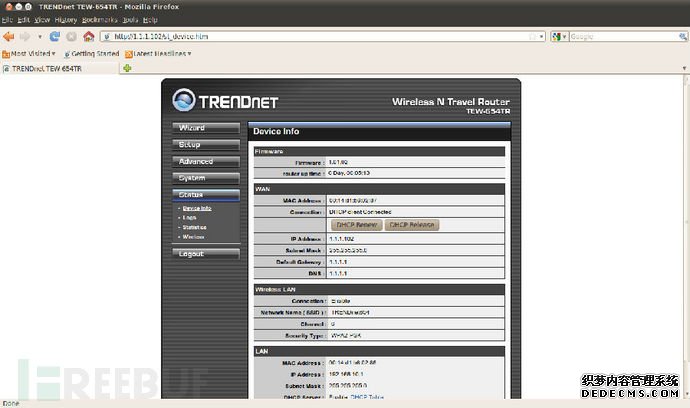Open the File menu
The width and height of the screenshot is (690, 408).
pyautogui.click(x=7, y=20)
